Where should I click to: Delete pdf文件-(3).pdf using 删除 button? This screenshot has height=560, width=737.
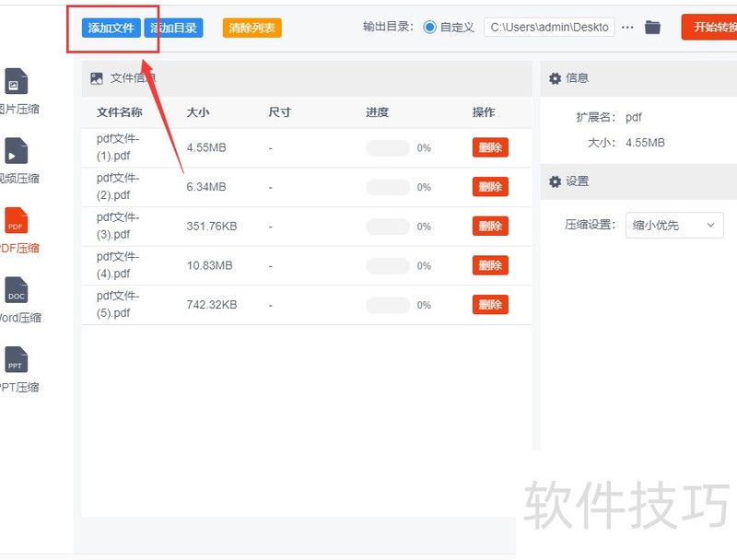[490, 226]
